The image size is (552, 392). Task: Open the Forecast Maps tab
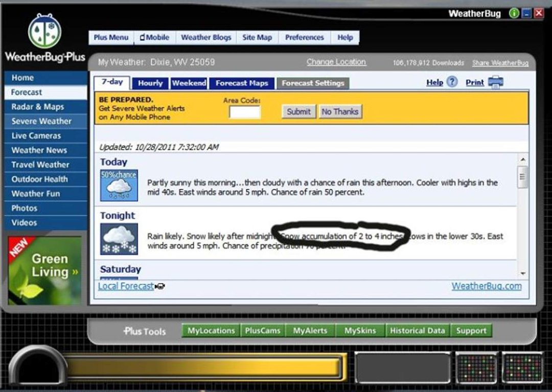click(242, 83)
